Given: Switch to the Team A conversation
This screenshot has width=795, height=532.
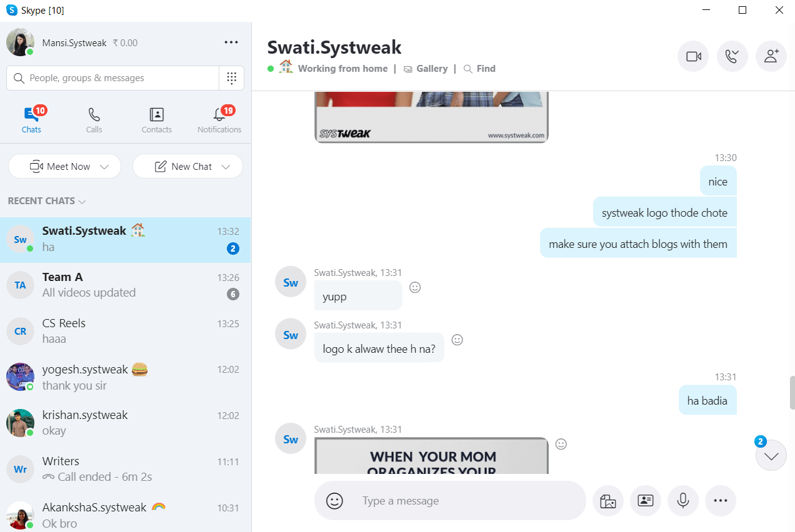Looking at the screenshot, I should click(125, 285).
